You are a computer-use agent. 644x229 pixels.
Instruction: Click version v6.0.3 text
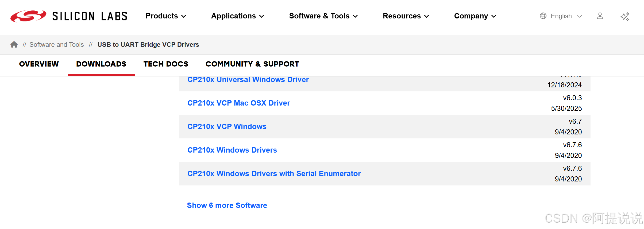572,98
